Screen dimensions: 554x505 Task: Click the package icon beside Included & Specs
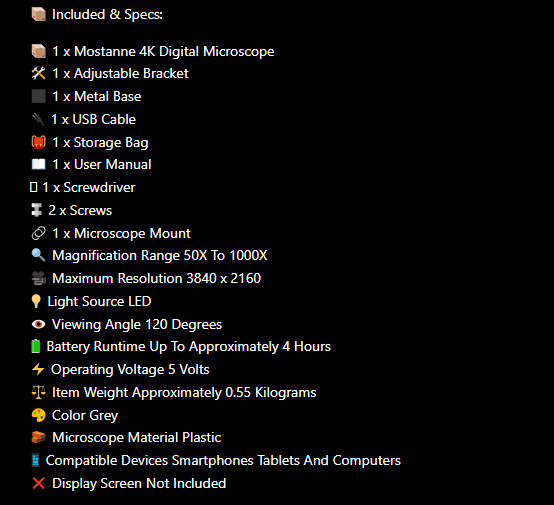tap(39, 14)
